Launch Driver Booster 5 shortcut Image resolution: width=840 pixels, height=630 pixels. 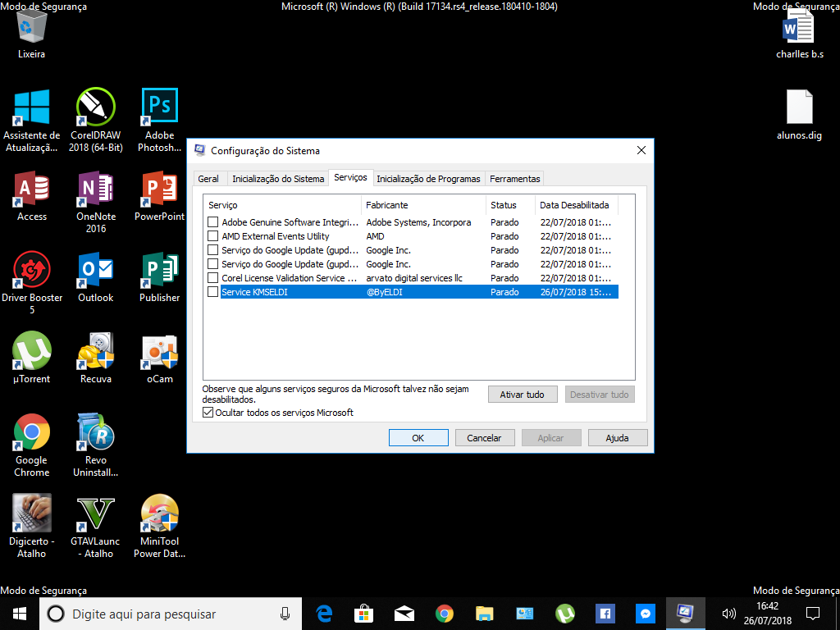[32, 283]
